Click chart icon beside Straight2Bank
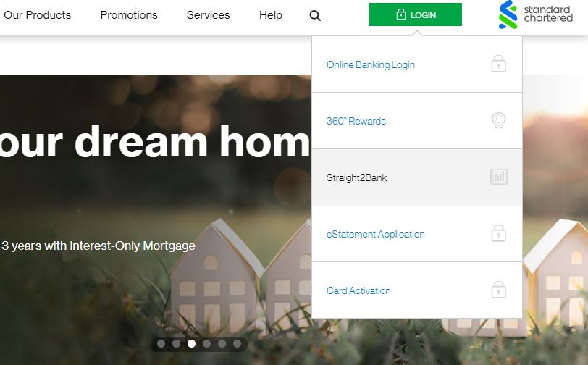This screenshot has height=365, width=588. (498, 177)
